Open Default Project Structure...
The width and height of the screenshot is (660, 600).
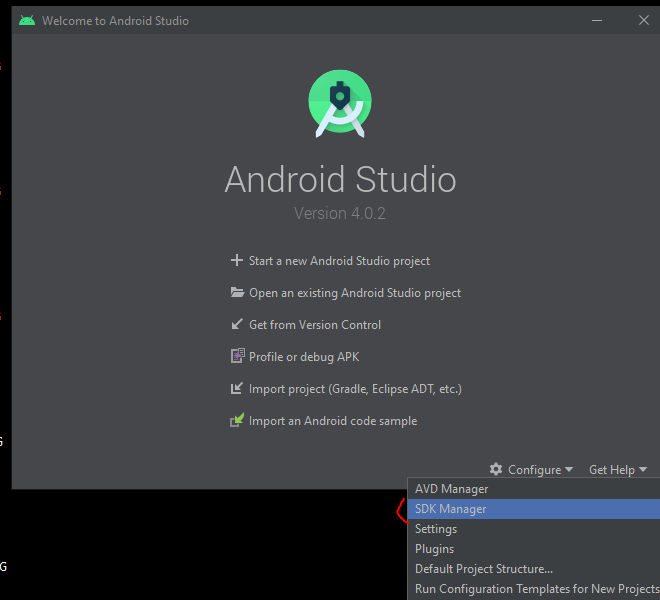pyautogui.click(x=534, y=569)
